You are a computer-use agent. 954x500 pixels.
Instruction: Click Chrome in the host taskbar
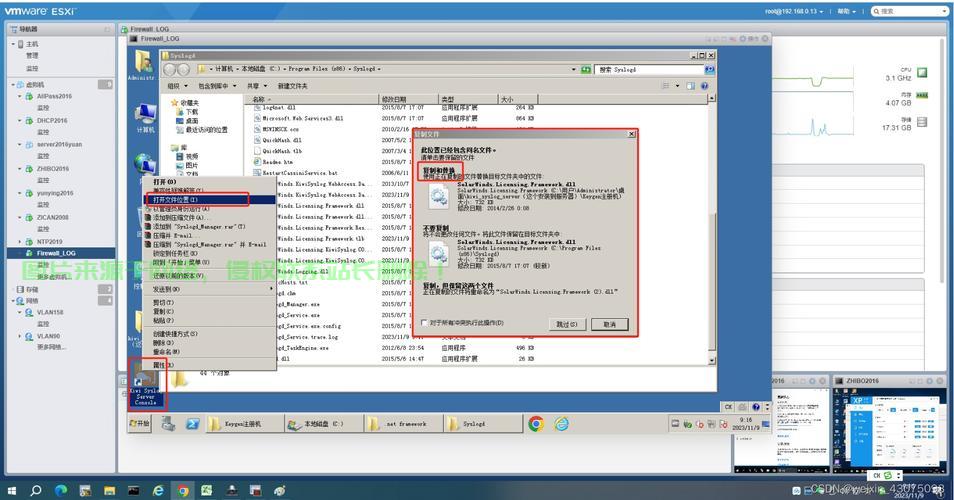click(x=183, y=490)
